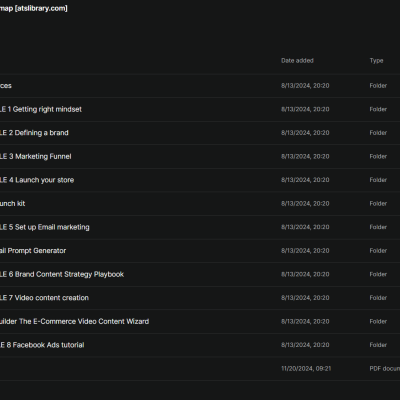The width and height of the screenshot is (400, 400).
Task: Sort by the Type column header
Action: 376,61
